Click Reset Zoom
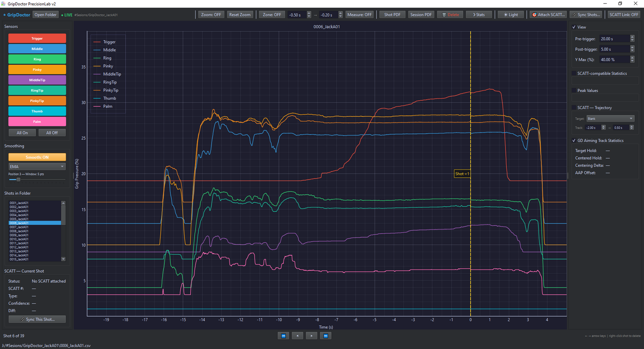644x349 pixels. click(x=240, y=15)
